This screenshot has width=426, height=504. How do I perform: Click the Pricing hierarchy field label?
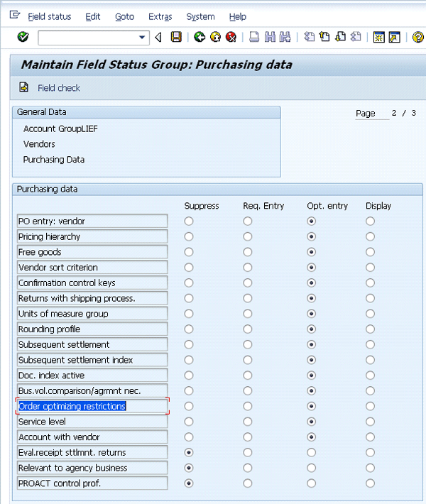pyautogui.click(x=92, y=236)
